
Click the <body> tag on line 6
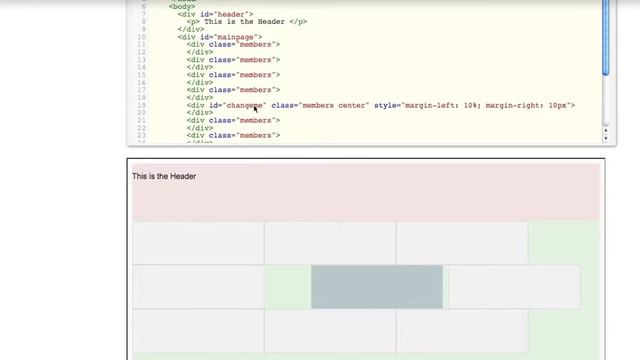[182, 7]
